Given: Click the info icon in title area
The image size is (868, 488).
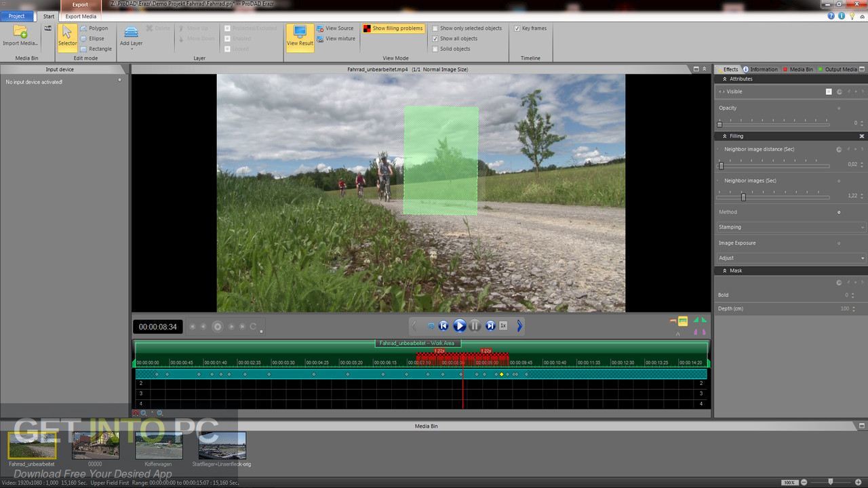Looking at the screenshot, I should 842,16.
